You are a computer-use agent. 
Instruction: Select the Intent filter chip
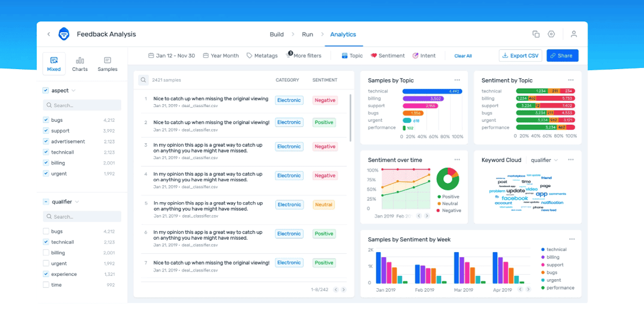click(424, 56)
